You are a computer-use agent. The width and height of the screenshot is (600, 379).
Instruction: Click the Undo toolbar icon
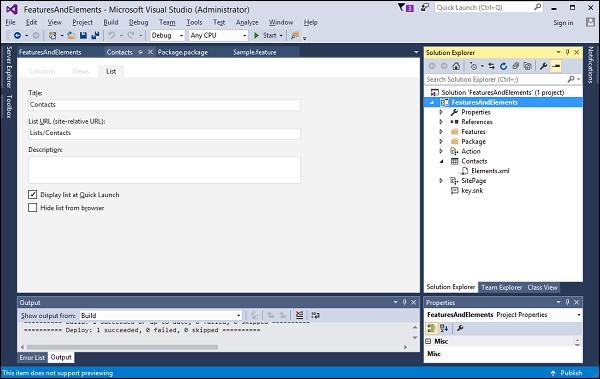tap(111, 36)
